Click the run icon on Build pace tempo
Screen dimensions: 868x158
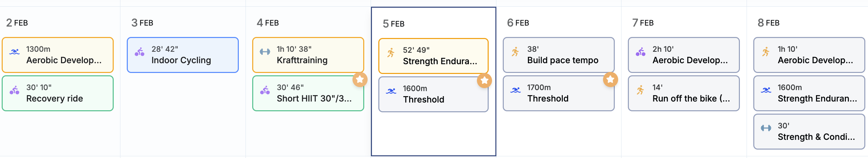[515, 52]
